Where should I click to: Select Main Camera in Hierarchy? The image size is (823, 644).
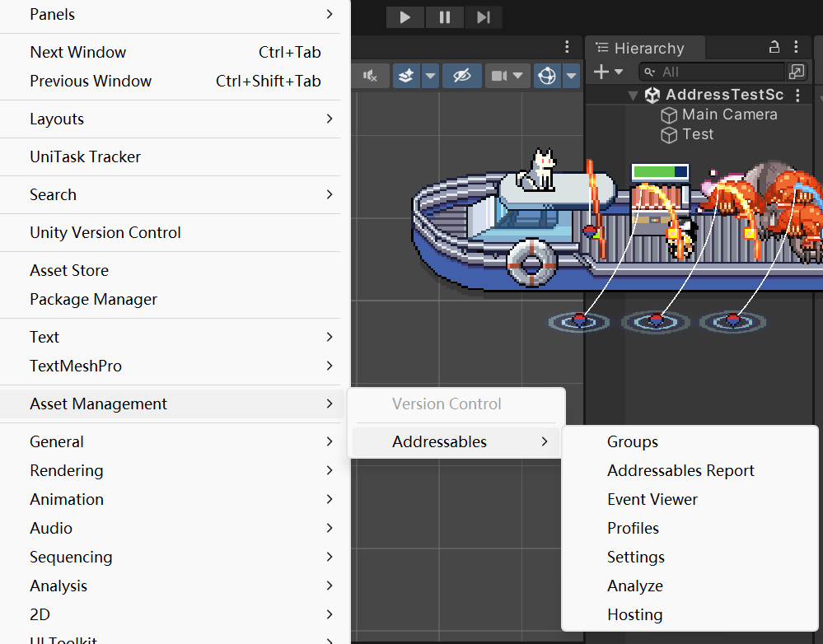point(730,114)
